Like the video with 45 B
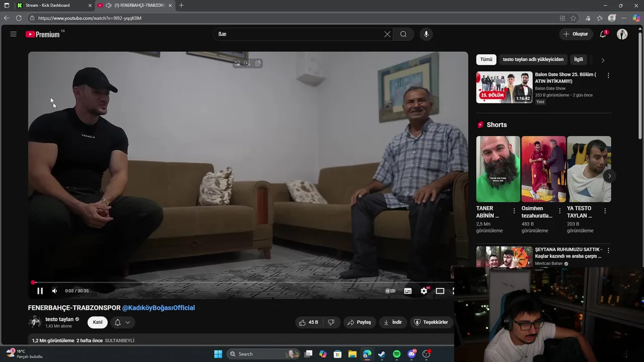The height and width of the screenshot is (362, 644). pyautogui.click(x=308, y=322)
